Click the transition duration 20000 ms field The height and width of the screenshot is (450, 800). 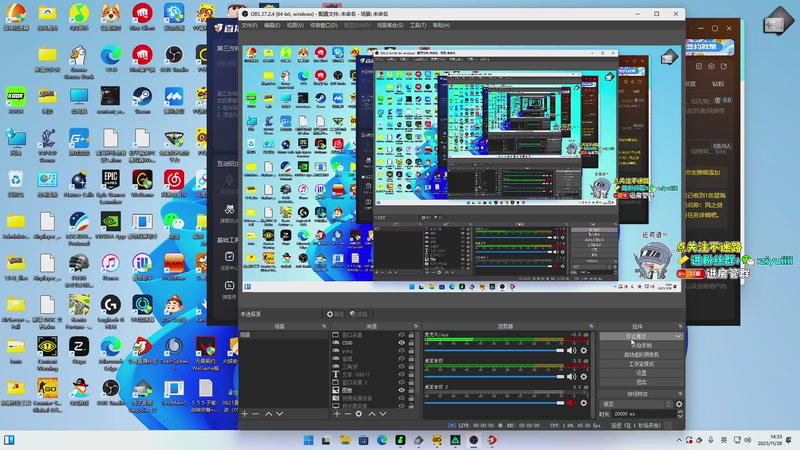(644, 414)
